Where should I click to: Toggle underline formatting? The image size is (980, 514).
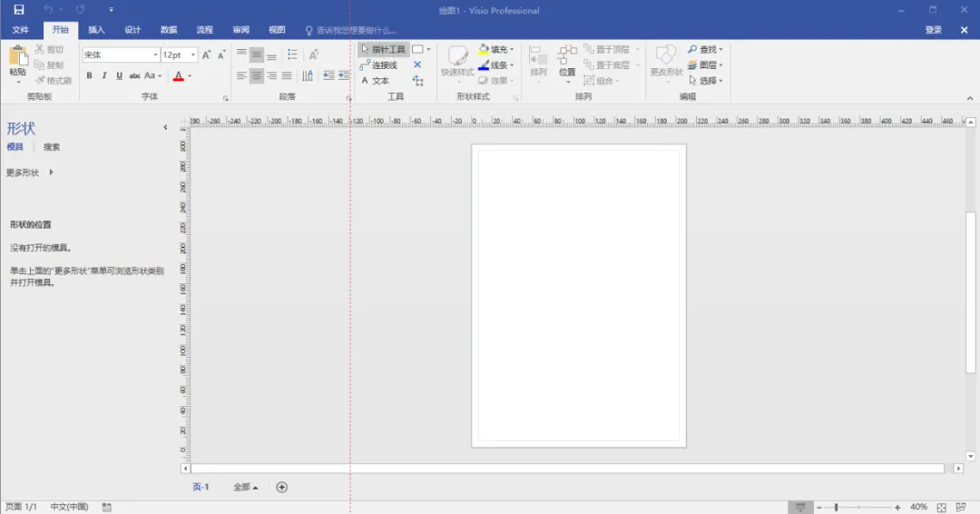click(120, 75)
